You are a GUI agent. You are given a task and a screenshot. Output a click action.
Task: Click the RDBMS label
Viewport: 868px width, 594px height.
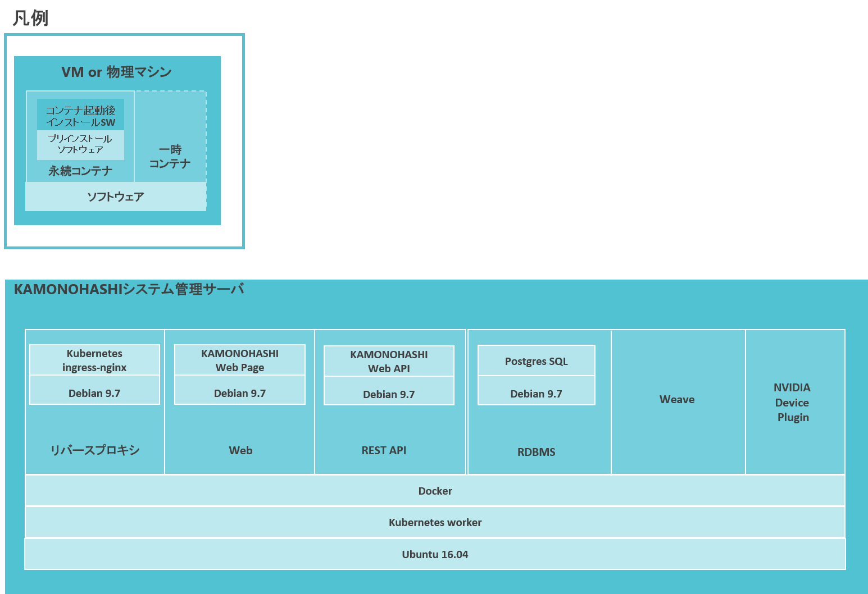tap(535, 451)
